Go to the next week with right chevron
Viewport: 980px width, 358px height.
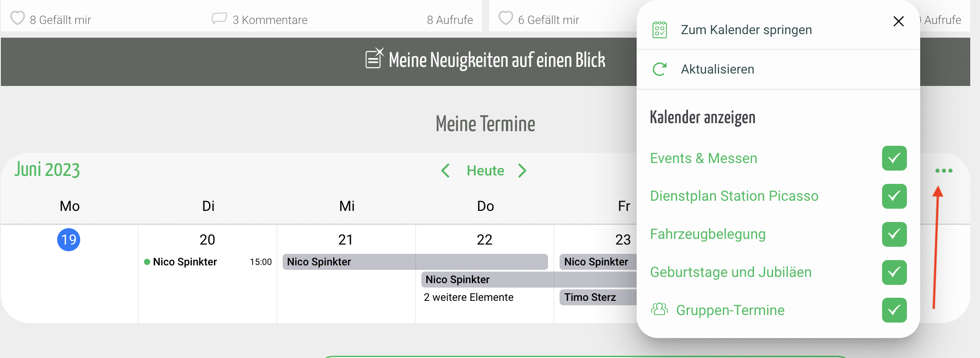pos(522,171)
